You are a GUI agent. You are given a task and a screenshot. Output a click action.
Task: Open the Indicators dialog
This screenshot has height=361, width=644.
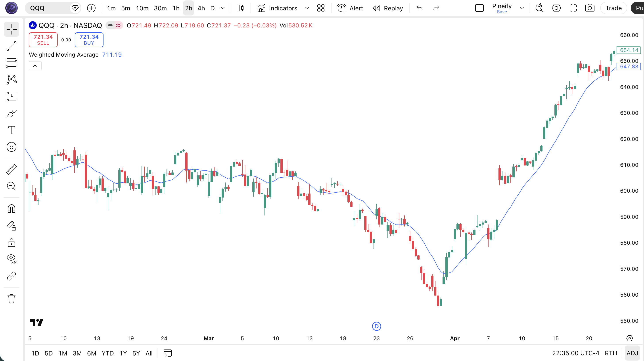278,8
